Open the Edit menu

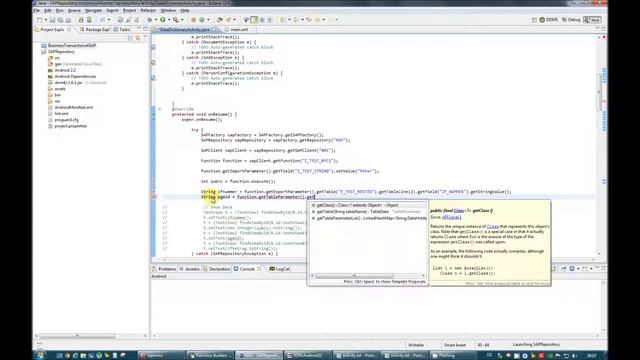tap(48, 10)
